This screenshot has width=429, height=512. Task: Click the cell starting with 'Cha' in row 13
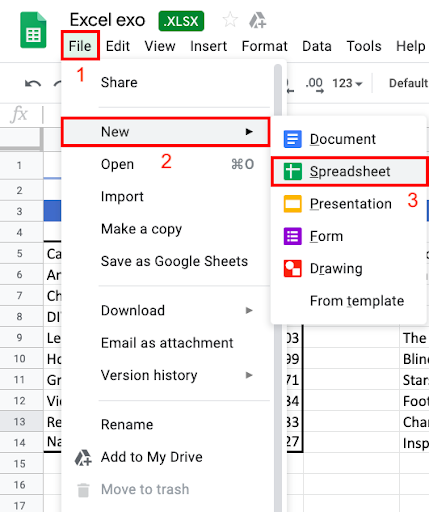click(x=414, y=422)
